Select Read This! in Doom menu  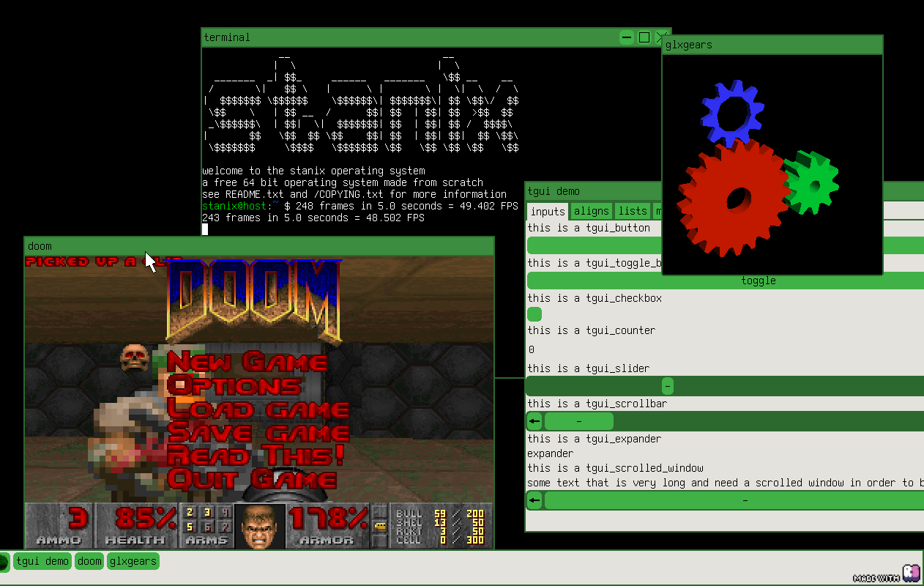[x=256, y=455]
